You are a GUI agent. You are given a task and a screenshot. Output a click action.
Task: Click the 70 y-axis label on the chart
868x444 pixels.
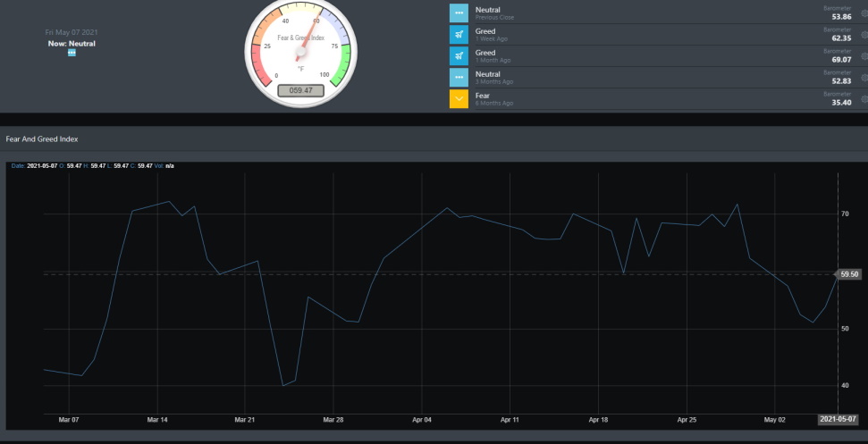845,214
